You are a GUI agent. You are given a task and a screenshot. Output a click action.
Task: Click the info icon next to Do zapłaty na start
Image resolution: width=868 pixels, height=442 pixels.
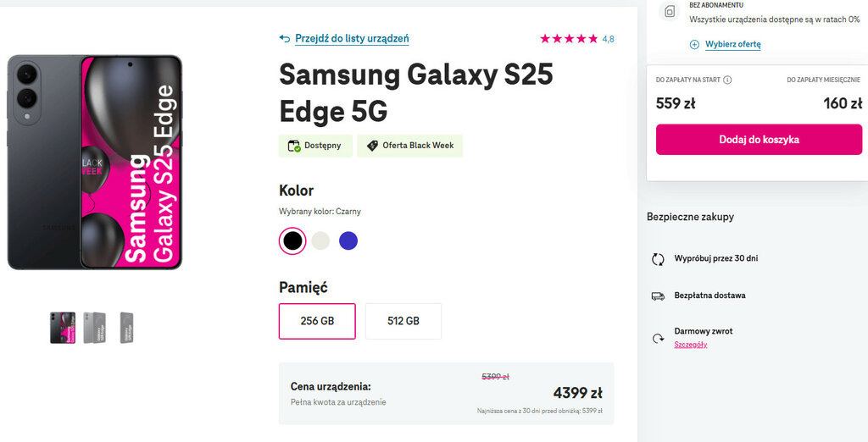[727, 80]
